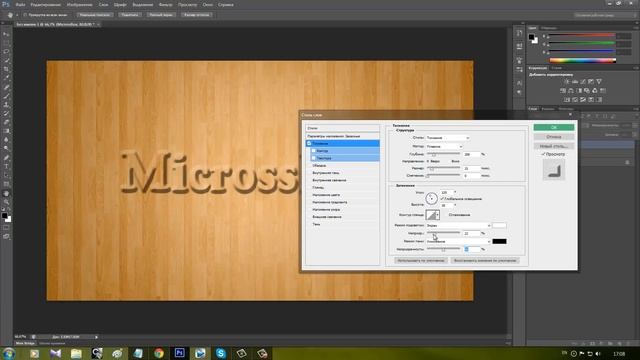Open the Режим тени shadow mode dropdown

click(458, 241)
